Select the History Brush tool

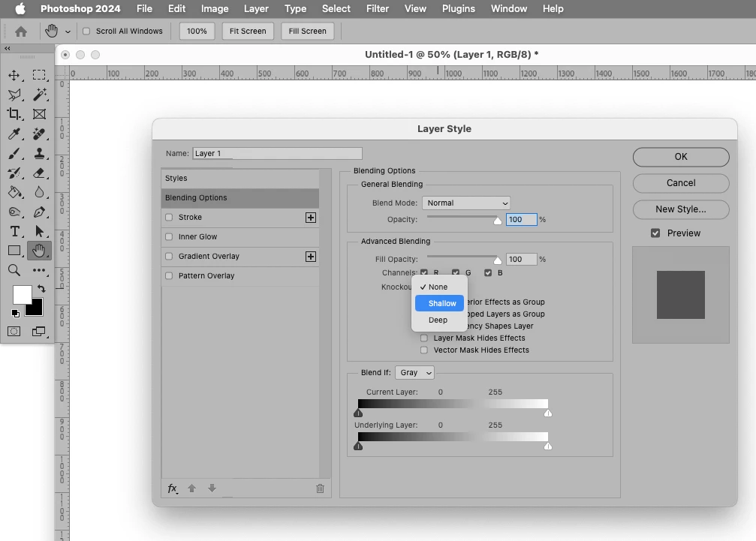point(14,173)
